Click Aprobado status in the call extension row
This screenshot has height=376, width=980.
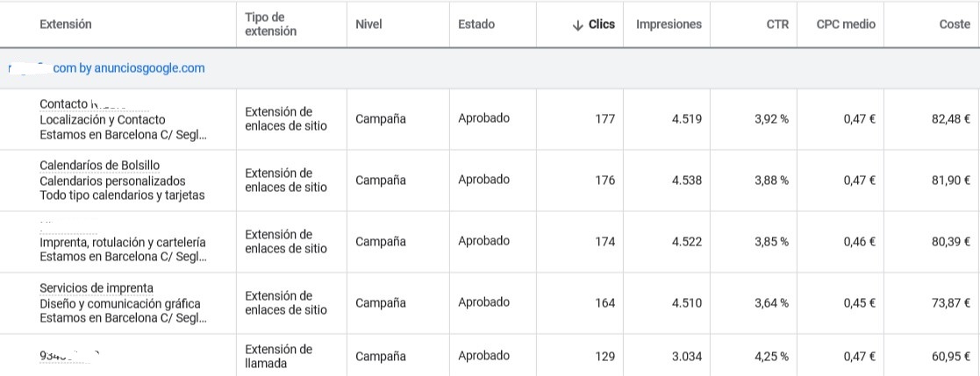pos(483,356)
